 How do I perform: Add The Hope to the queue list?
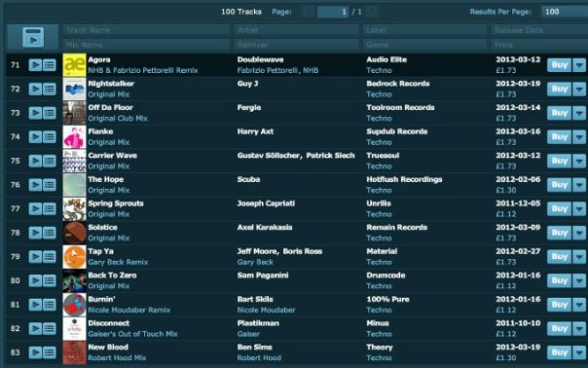50,185
